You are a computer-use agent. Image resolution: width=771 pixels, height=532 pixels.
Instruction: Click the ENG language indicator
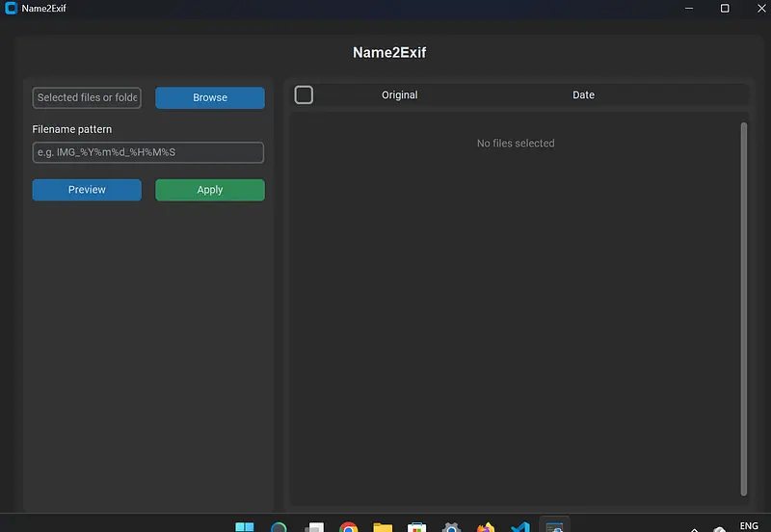coord(748,525)
